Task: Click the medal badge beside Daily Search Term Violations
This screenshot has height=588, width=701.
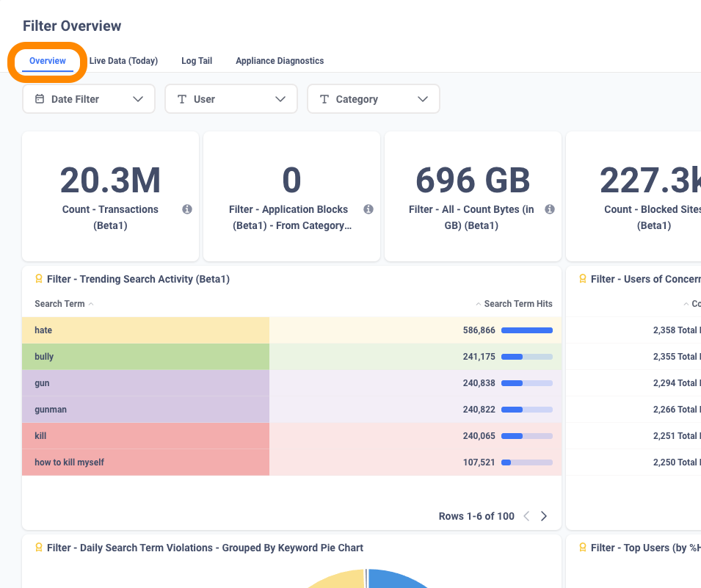Action: (38, 548)
